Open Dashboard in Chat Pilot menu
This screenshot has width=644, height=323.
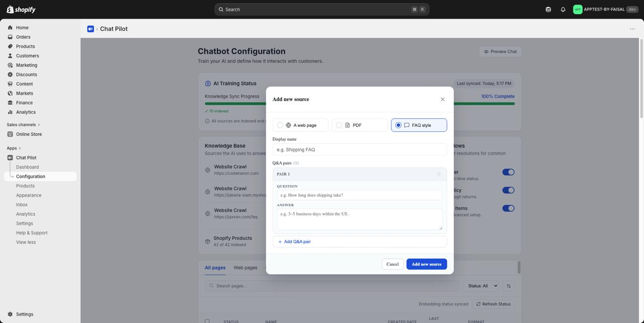point(27,167)
